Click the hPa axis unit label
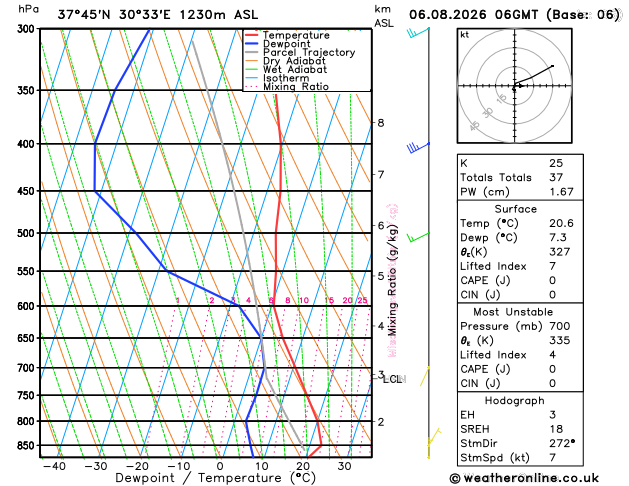 tap(28, 9)
